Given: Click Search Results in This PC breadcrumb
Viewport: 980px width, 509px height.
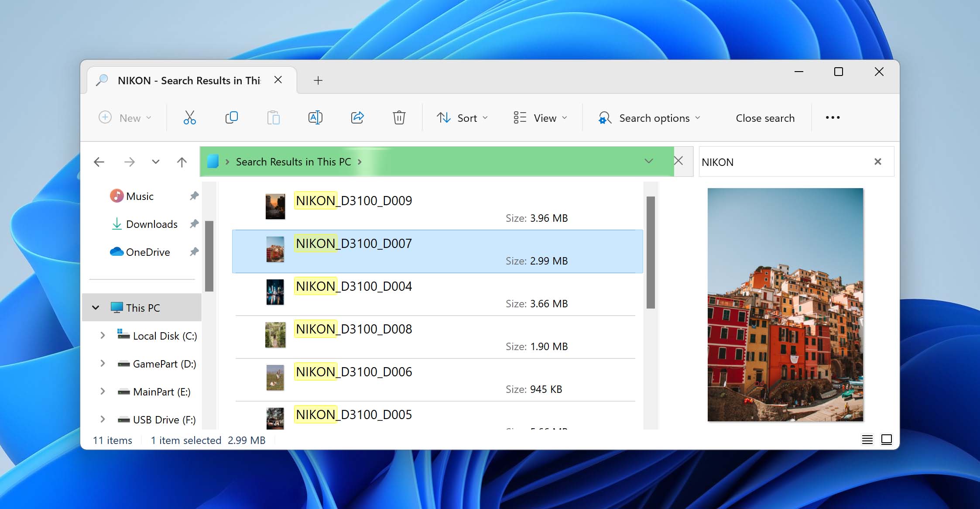Looking at the screenshot, I should pos(293,162).
